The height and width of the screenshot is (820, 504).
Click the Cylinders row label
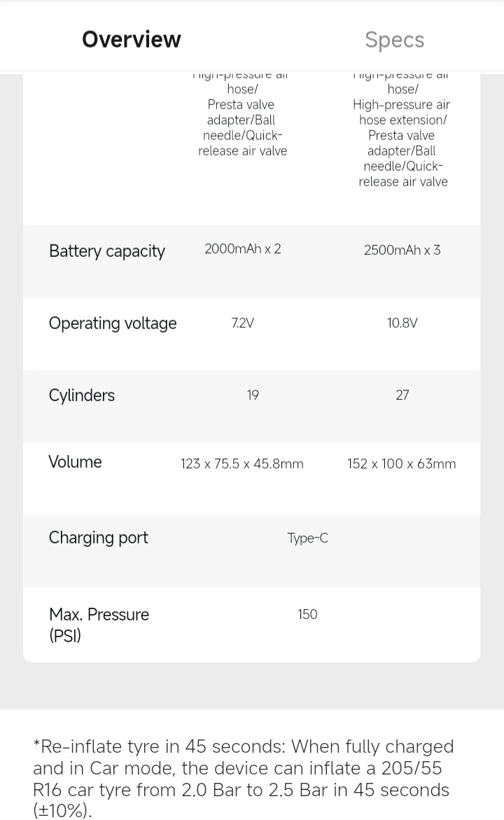click(x=81, y=395)
